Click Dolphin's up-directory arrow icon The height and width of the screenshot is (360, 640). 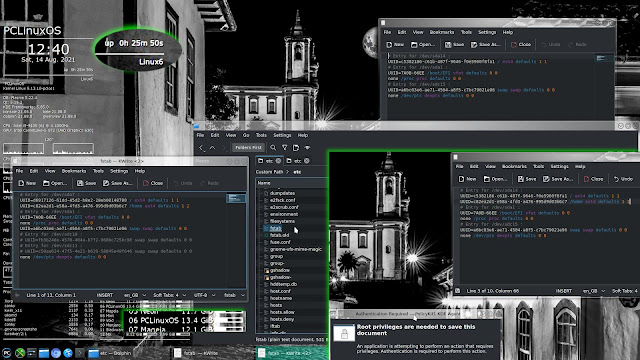pyautogui.click(x=212, y=148)
